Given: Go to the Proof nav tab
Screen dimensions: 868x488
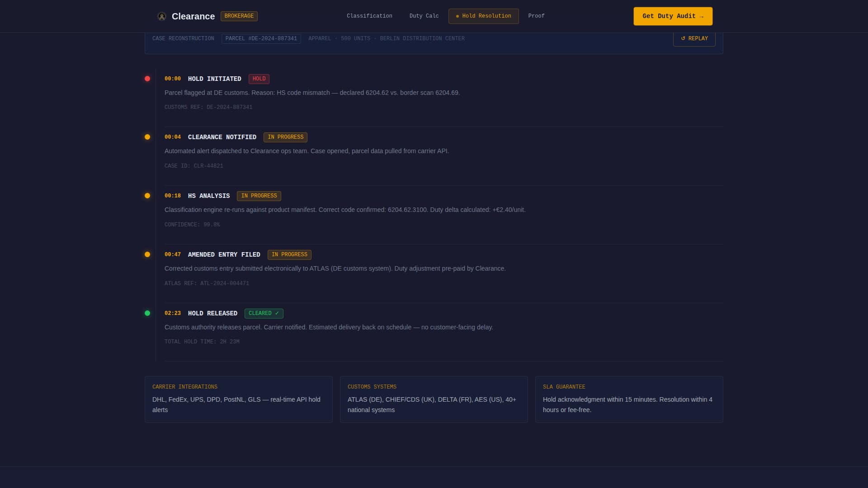Looking at the screenshot, I should [536, 16].
